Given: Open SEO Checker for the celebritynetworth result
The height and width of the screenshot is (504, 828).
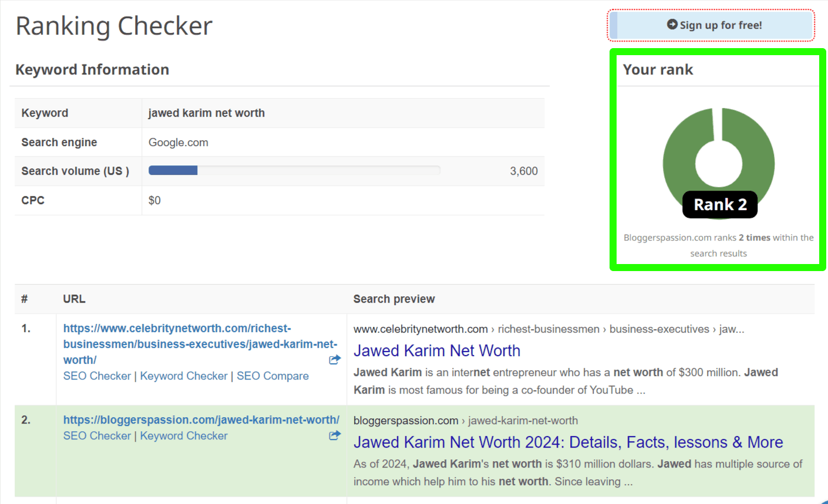Looking at the screenshot, I should point(97,376).
